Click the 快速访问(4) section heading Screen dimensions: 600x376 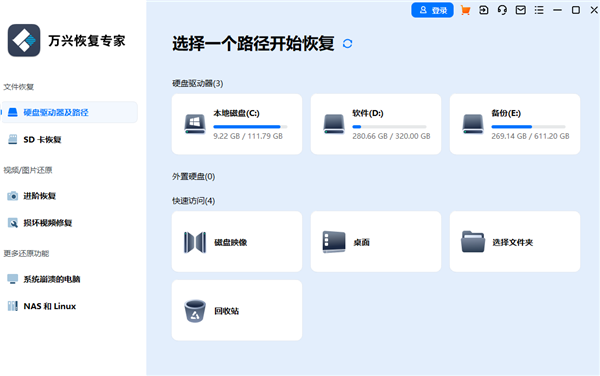[193, 201]
